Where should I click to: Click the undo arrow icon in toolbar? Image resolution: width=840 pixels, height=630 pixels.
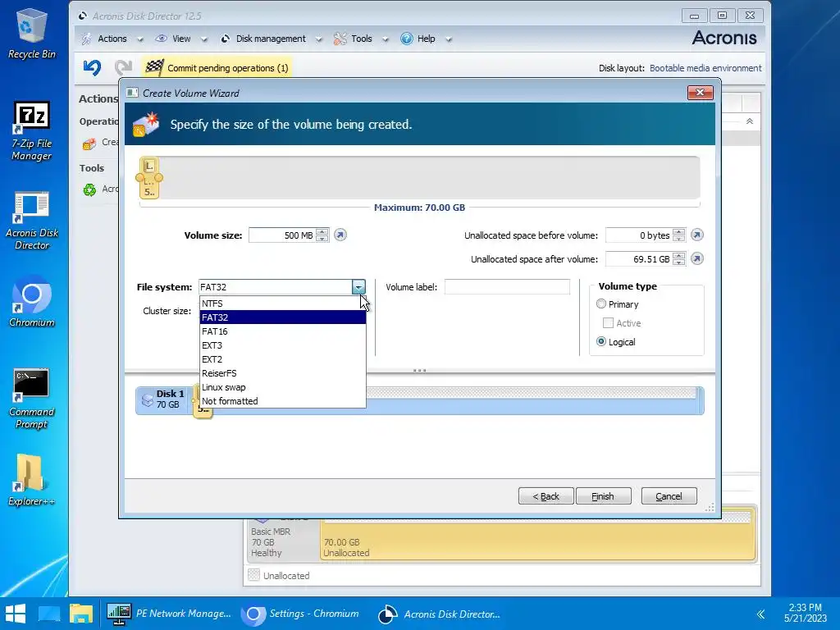[x=92, y=67]
